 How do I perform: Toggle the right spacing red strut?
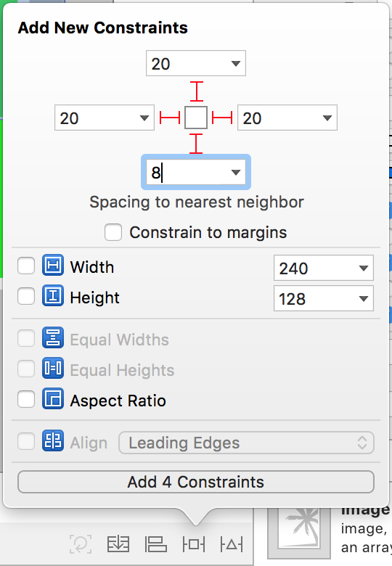pos(222,118)
